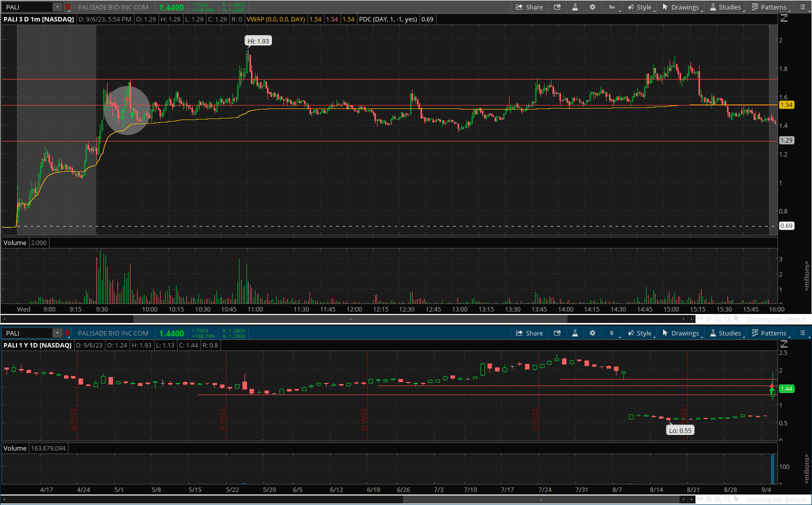Open chart settings gear on the top chart
The width and height of the screenshot is (812, 505).
click(x=592, y=7)
